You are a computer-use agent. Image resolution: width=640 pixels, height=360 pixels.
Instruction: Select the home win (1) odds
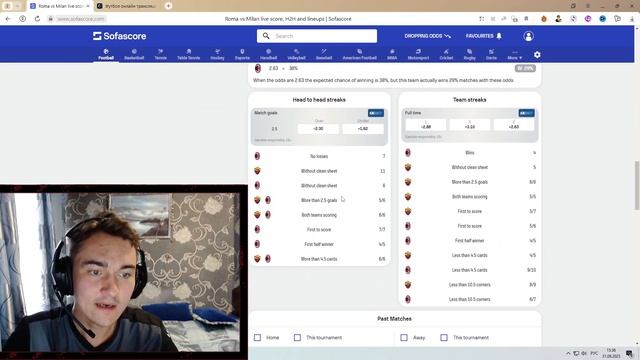(426, 126)
